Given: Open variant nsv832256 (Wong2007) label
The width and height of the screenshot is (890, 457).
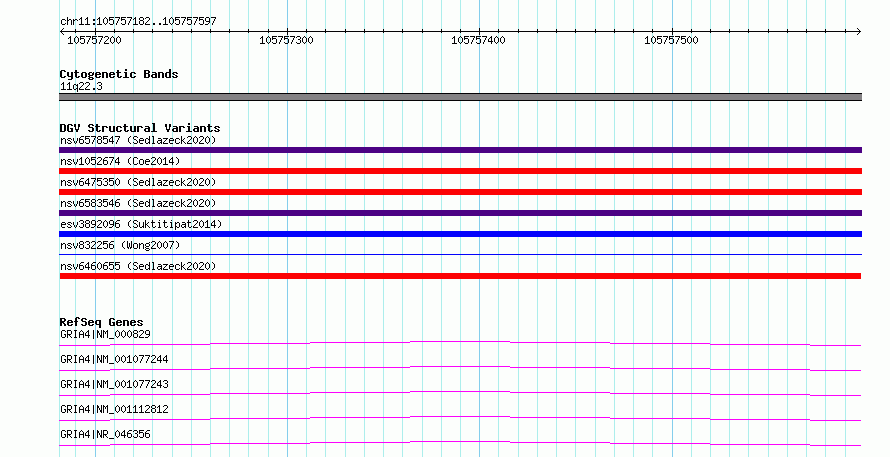Looking at the screenshot, I should click(x=120, y=245).
